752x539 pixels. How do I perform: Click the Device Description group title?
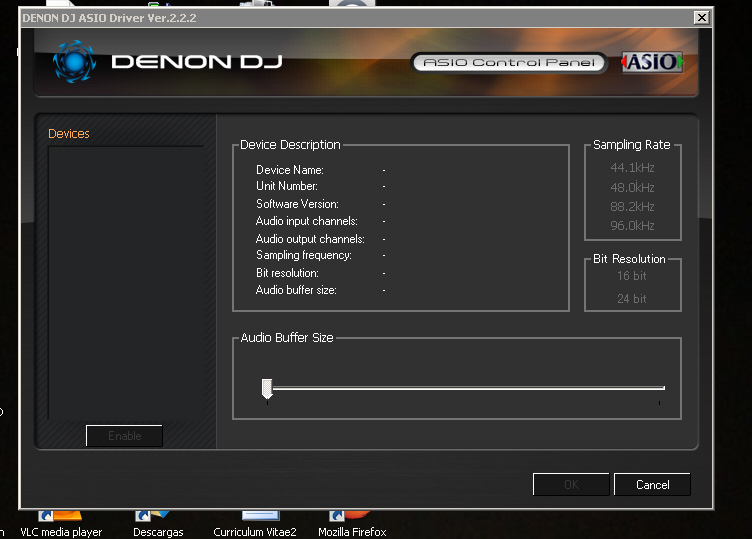290,145
